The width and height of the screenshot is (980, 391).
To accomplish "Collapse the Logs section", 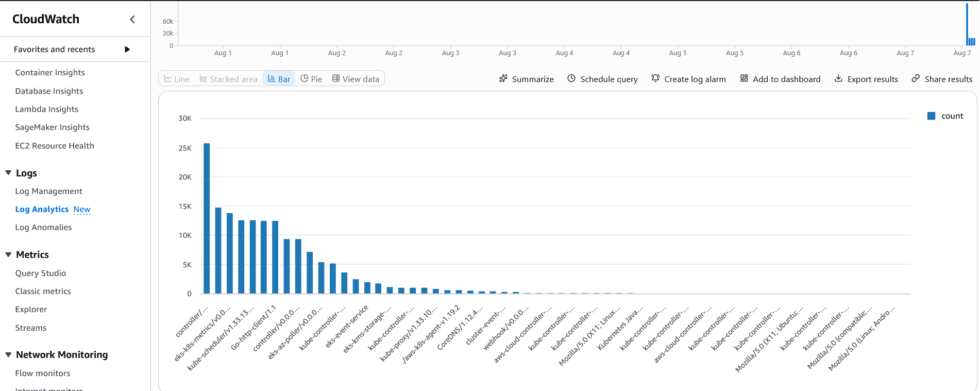I will [8, 173].
